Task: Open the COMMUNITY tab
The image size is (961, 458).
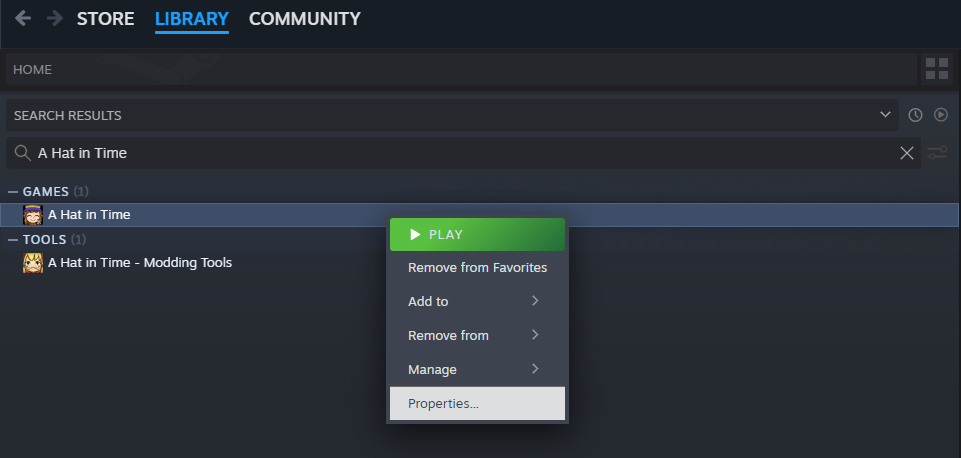Action: tap(305, 19)
